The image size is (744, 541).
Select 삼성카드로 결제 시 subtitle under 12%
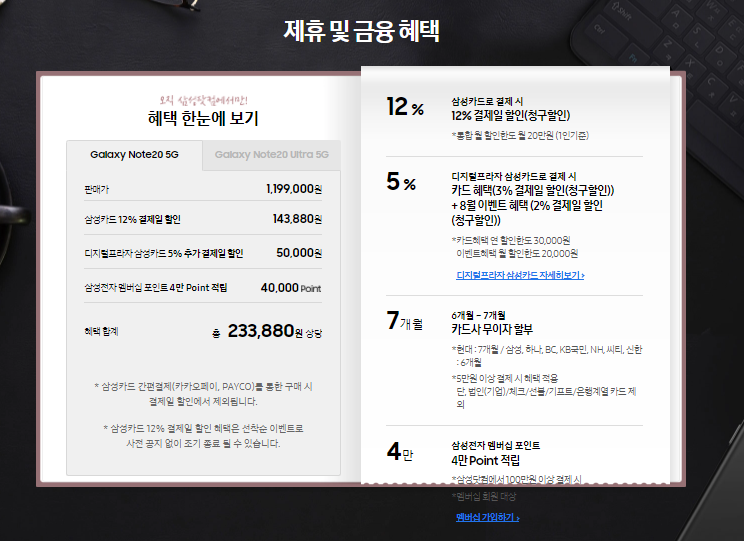pyautogui.click(x=487, y=101)
